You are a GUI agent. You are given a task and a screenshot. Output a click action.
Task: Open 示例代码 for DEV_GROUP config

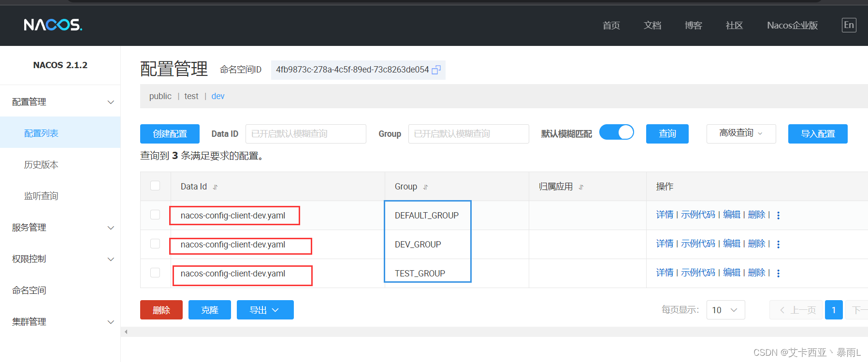698,244
